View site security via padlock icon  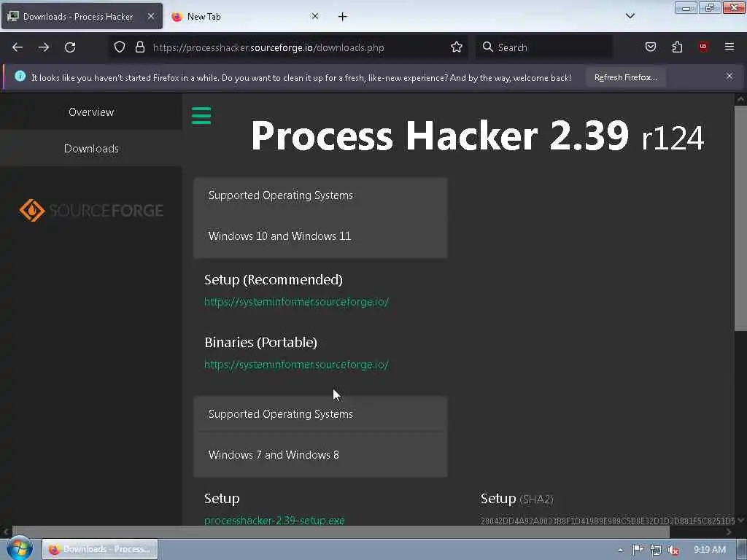click(x=139, y=47)
